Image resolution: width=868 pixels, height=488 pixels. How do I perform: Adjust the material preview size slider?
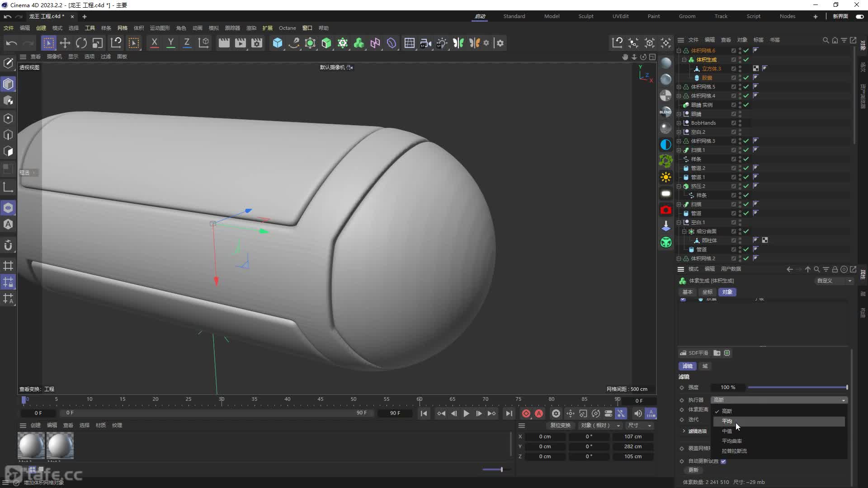coord(495,469)
